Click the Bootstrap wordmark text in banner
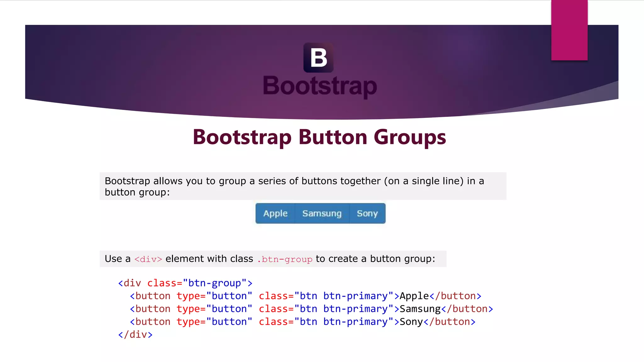Image resolution: width=644 pixels, height=362 pixels. [x=320, y=86]
